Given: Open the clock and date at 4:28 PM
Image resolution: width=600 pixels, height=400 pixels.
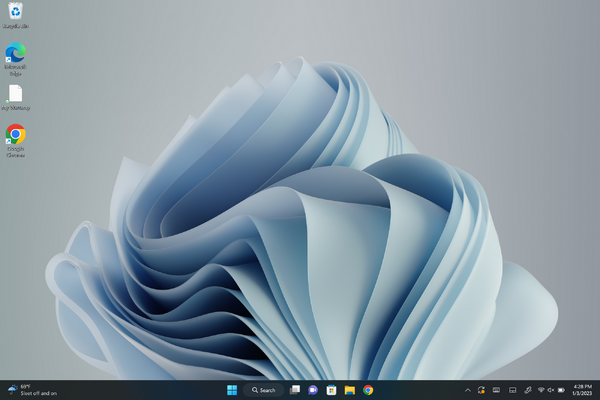Looking at the screenshot, I should pyautogui.click(x=582, y=390).
